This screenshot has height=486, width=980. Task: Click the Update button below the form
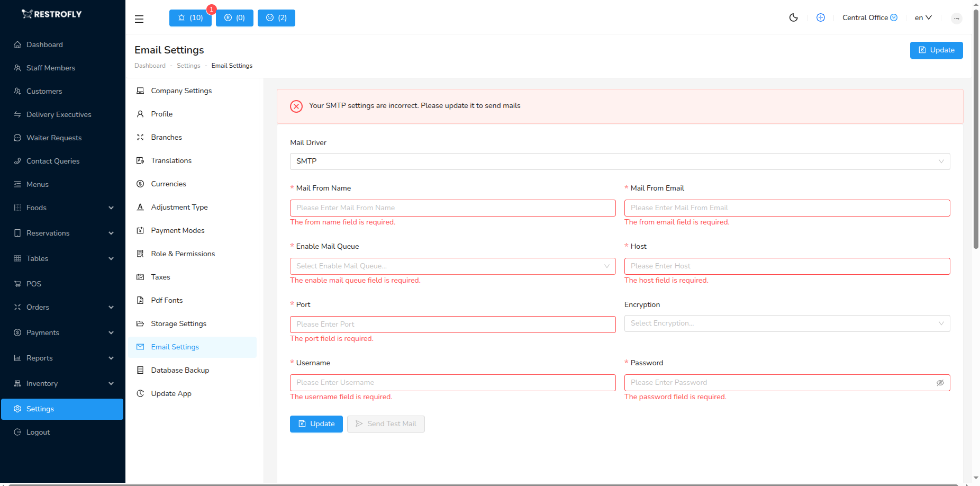pos(316,424)
